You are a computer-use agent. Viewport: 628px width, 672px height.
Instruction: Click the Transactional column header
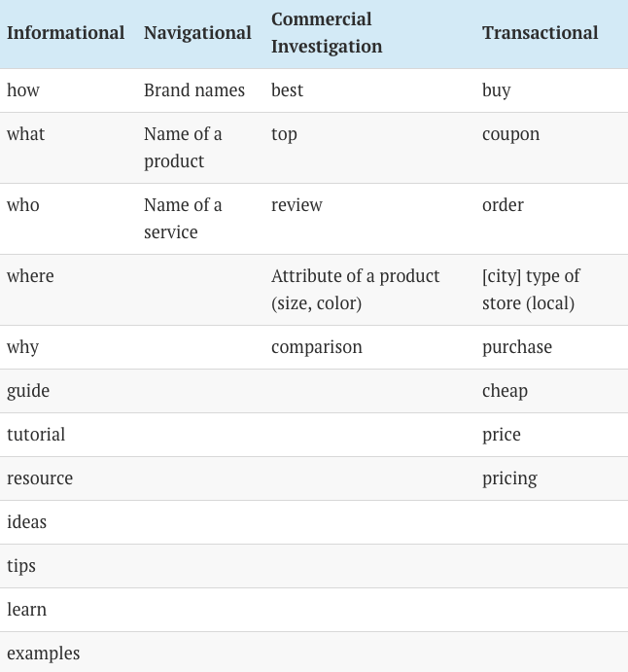540,33
